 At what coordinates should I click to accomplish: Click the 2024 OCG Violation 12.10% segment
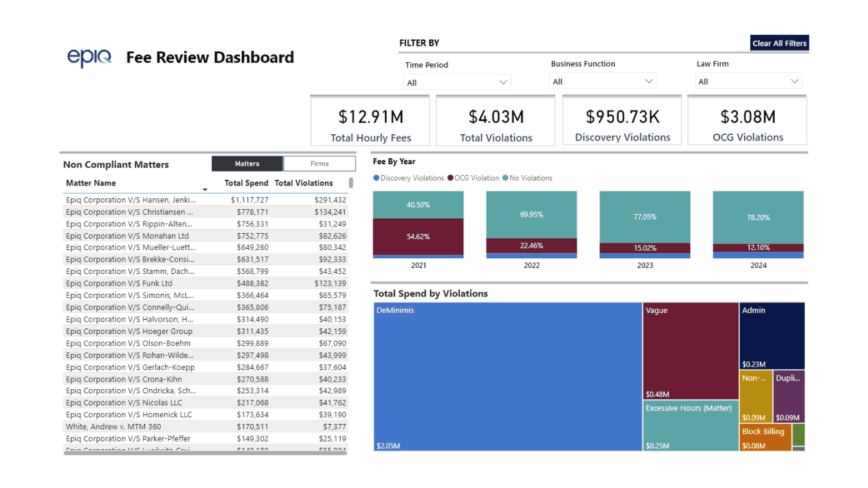click(758, 248)
